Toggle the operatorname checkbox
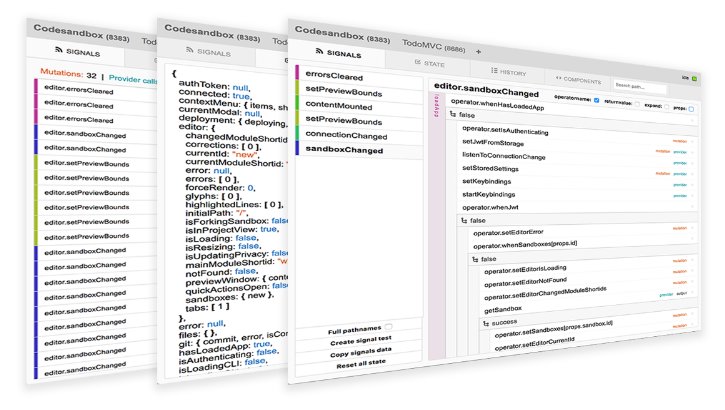 point(596,100)
